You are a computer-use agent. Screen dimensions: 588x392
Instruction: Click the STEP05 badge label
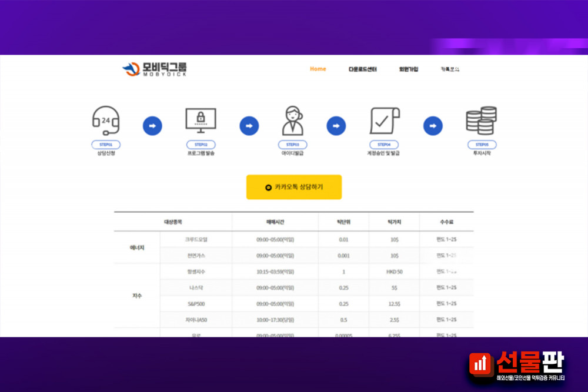[481, 145]
